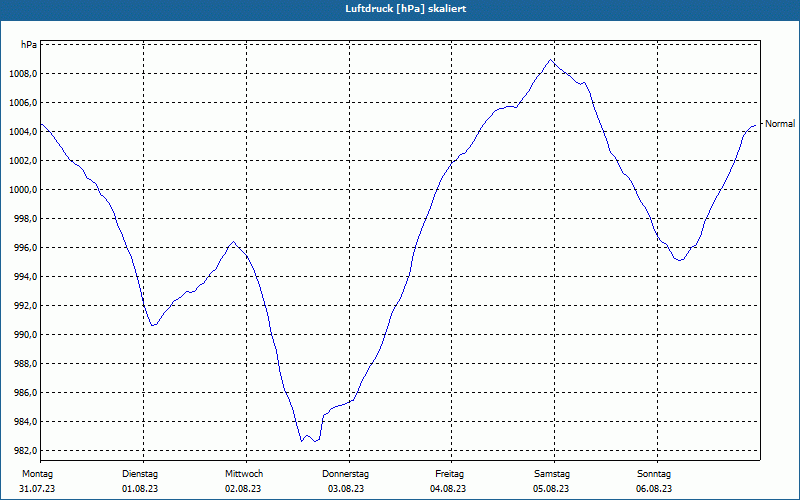Click the 'Donnerstag' day label
Image resolution: width=800 pixels, height=500 pixels.
[x=345, y=474]
